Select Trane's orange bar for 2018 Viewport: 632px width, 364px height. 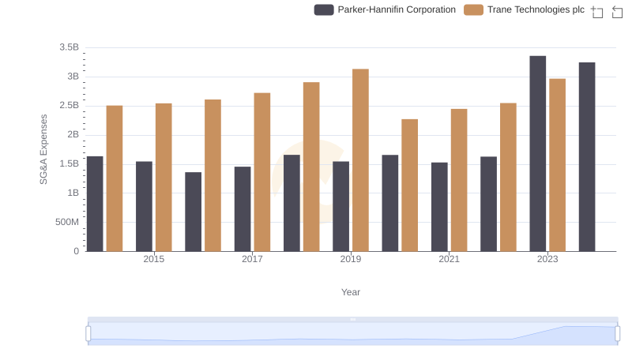(311, 167)
